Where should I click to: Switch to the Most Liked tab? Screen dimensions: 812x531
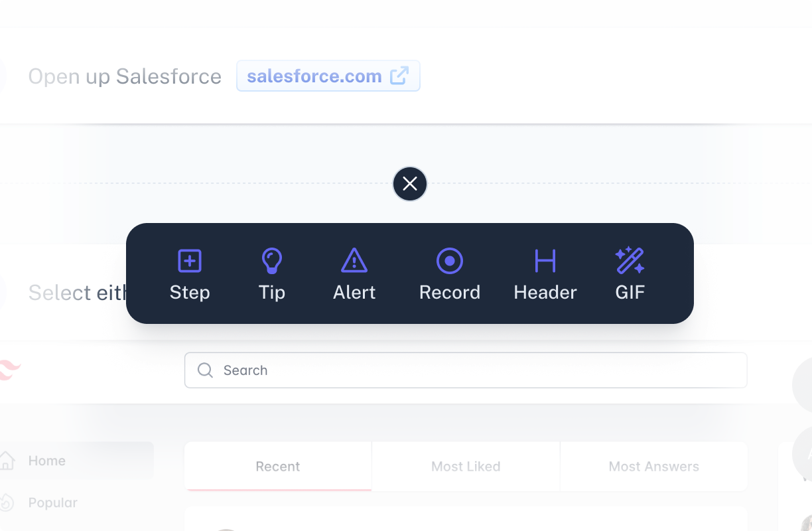(466, 467)
